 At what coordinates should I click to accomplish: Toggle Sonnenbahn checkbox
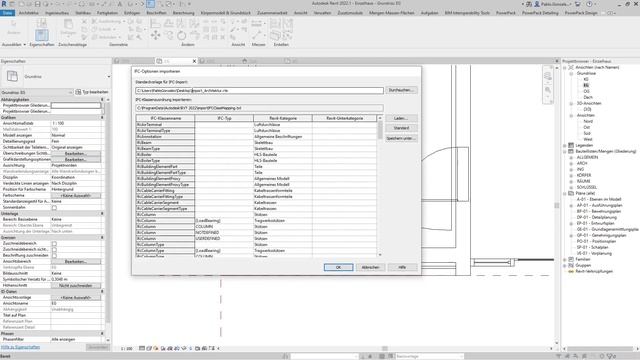pyautogui.click(x=54, y=208)
